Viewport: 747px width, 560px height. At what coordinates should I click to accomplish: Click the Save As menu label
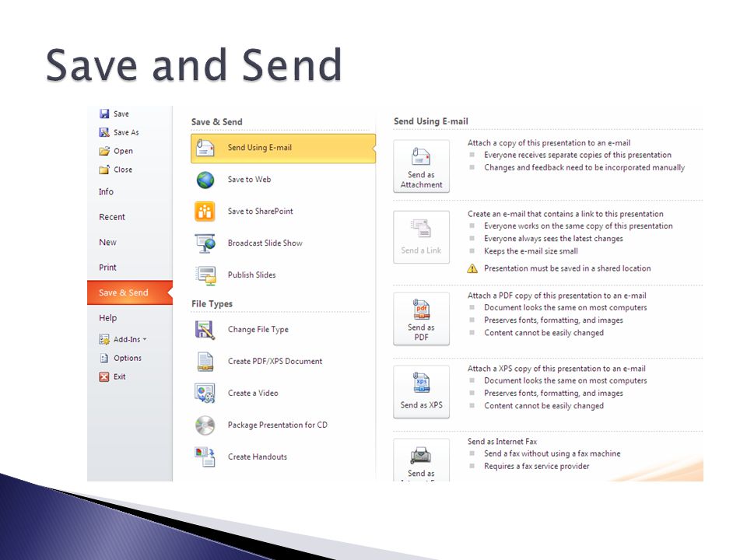click(126, 132)
